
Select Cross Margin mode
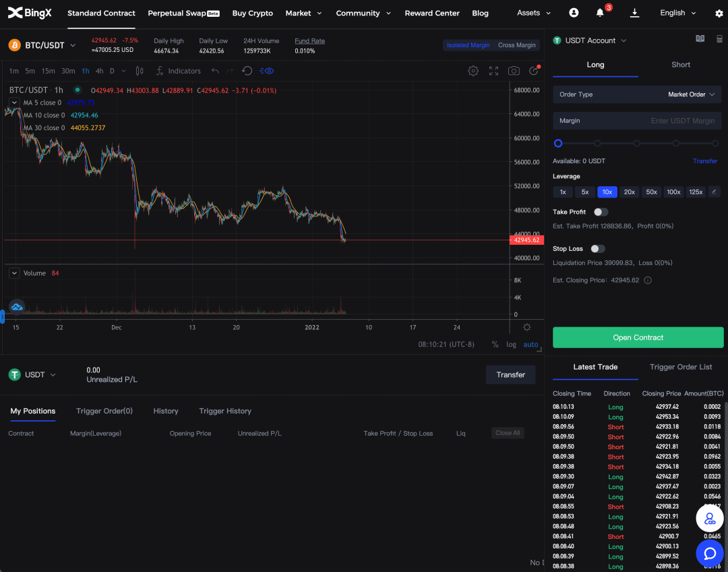(x=517, y=45)
